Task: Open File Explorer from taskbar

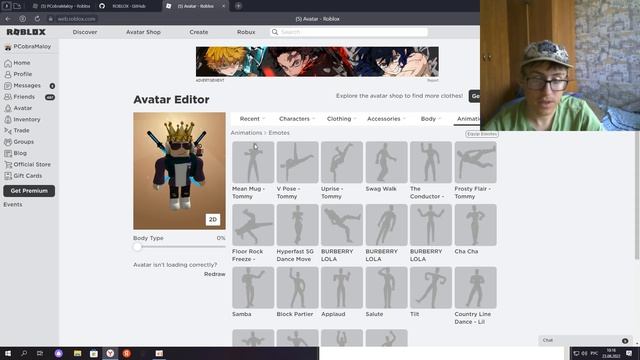Action: point(77,353)
